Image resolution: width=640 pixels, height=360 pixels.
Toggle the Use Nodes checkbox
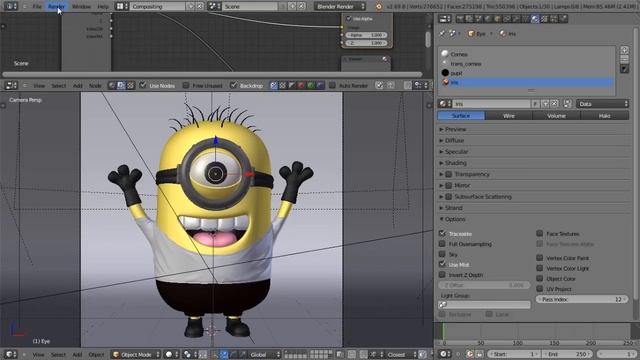143,85
